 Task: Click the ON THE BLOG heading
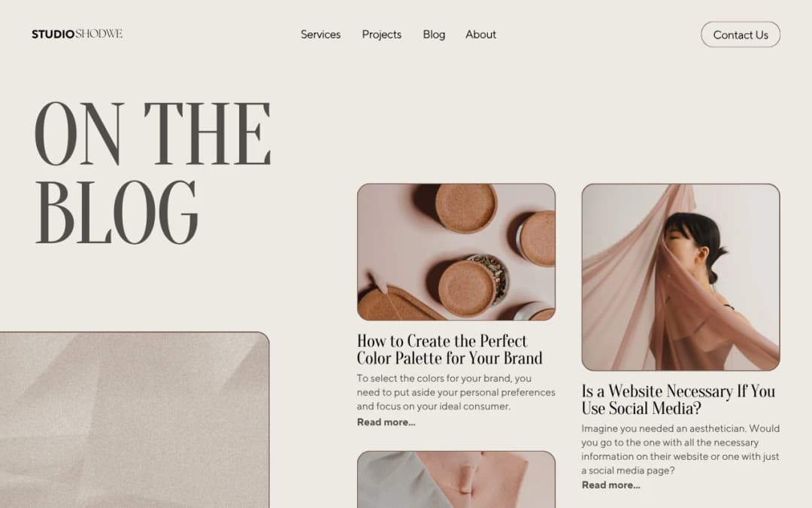(x=152, y=172)
